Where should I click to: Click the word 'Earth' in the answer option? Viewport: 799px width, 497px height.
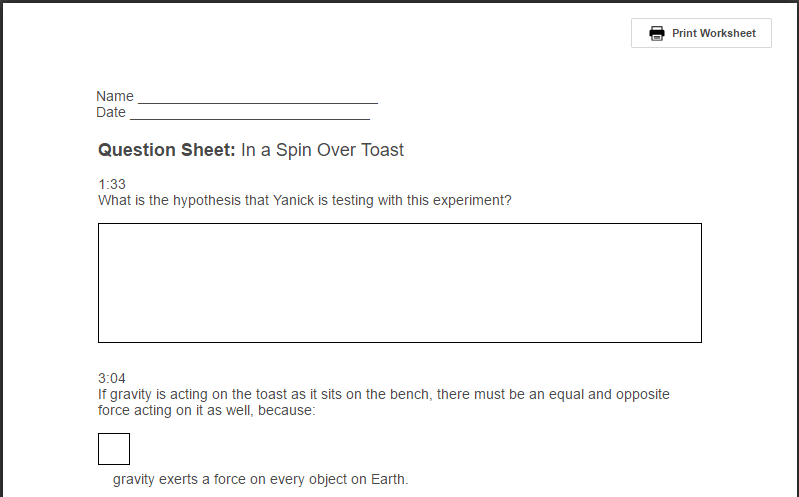[x=387, y=480]
